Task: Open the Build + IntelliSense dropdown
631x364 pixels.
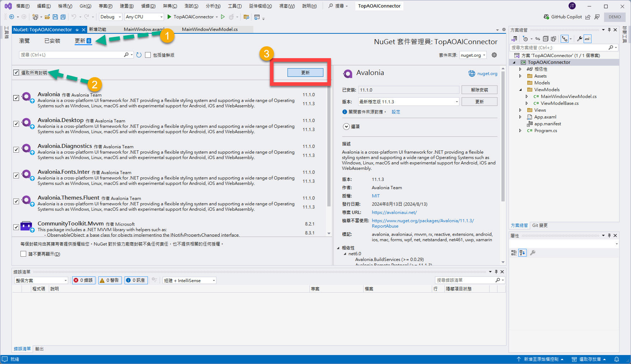Action: [x=190, y=280]
